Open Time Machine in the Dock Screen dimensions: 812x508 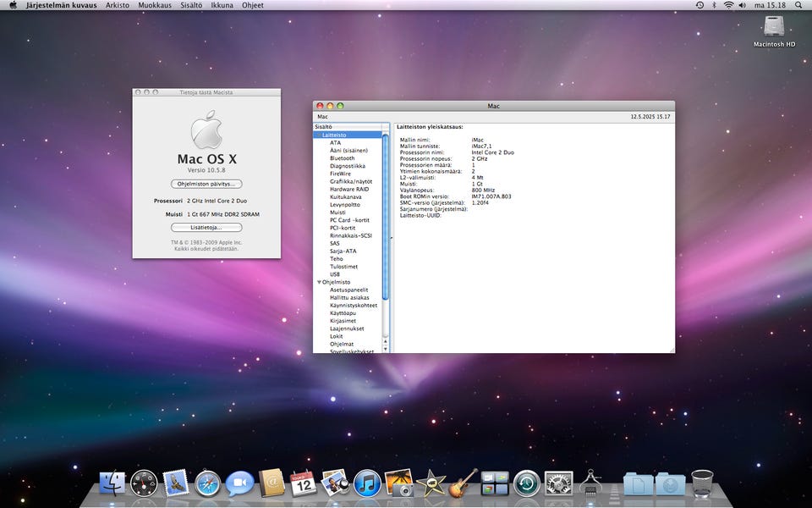click(526, 483)
